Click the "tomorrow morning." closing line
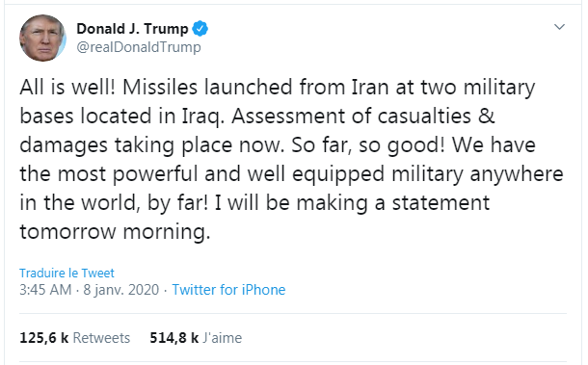This screenshot has height=365, width=588. 115,231
